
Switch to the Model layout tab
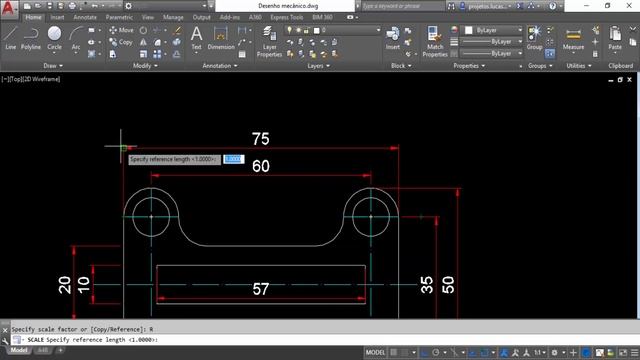[x=19, y=350]
